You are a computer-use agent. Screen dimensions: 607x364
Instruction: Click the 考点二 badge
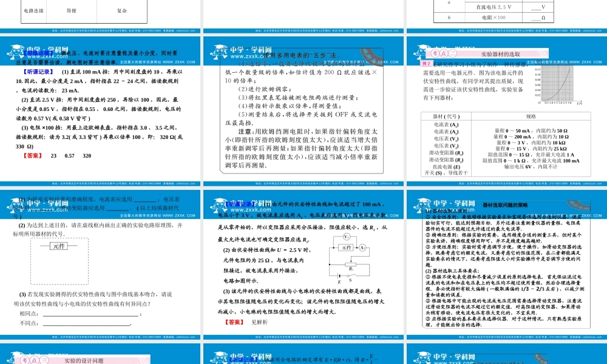point(444,54)
